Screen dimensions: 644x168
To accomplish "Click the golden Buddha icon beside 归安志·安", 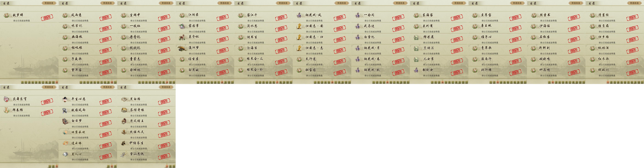I will coord(299,26).
